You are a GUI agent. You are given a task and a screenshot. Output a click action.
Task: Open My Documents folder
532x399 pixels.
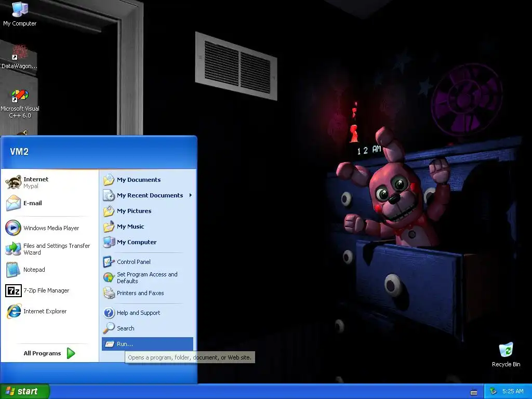(x=148, y=180)
